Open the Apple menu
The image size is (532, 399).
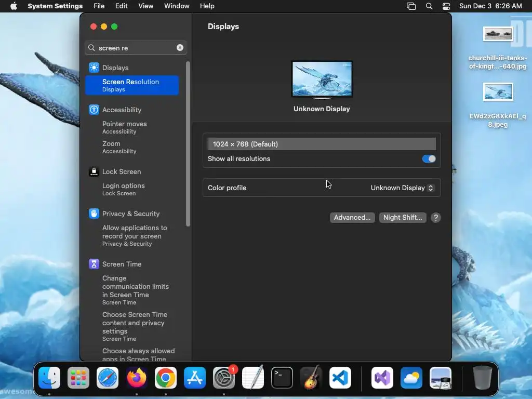(x=14, y=6)
